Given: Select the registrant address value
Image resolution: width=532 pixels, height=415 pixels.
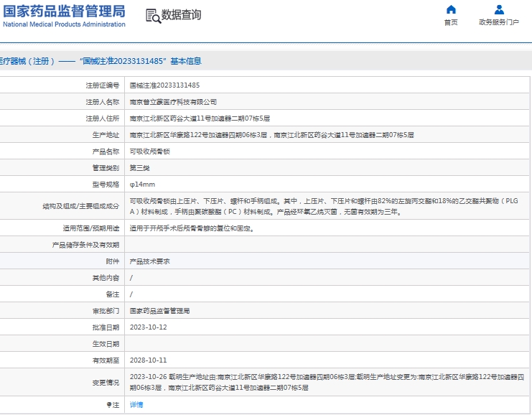Looking at the screenshot, I should coord(200,118).
